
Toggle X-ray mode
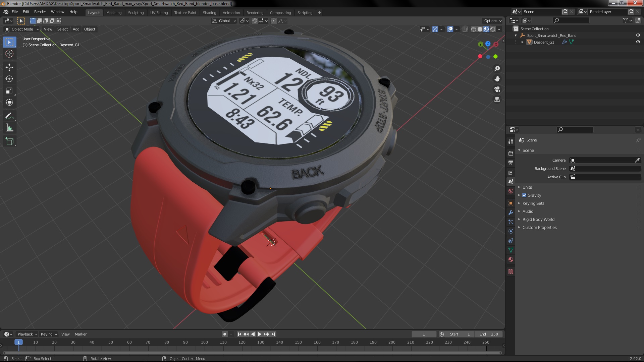(x=465, y=29)
